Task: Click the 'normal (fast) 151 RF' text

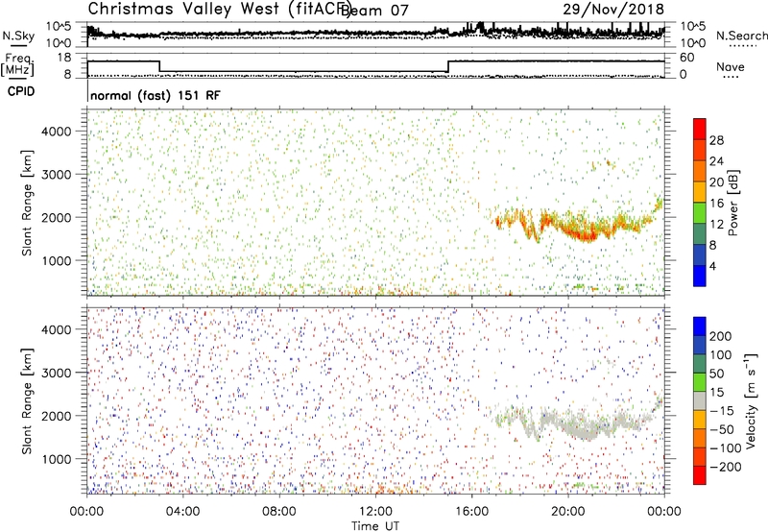Action: pyautogui.click(x=156, y=95)
